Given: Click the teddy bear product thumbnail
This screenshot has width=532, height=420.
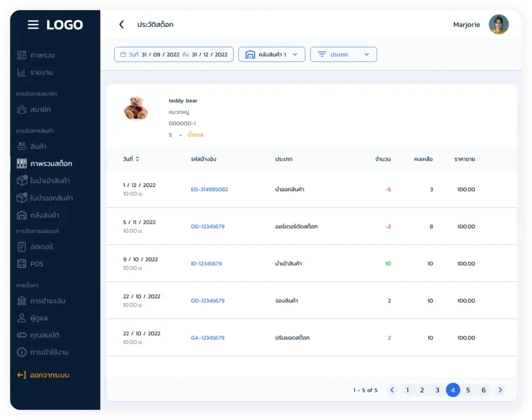Looking at the screenshot, I should [x=136, y=108].
